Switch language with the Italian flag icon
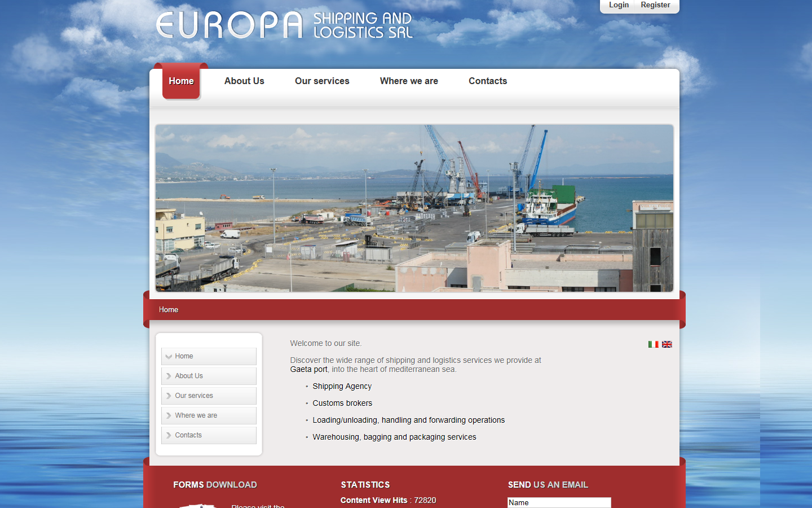This screenshot has height=508, width=812. [653, 344]
